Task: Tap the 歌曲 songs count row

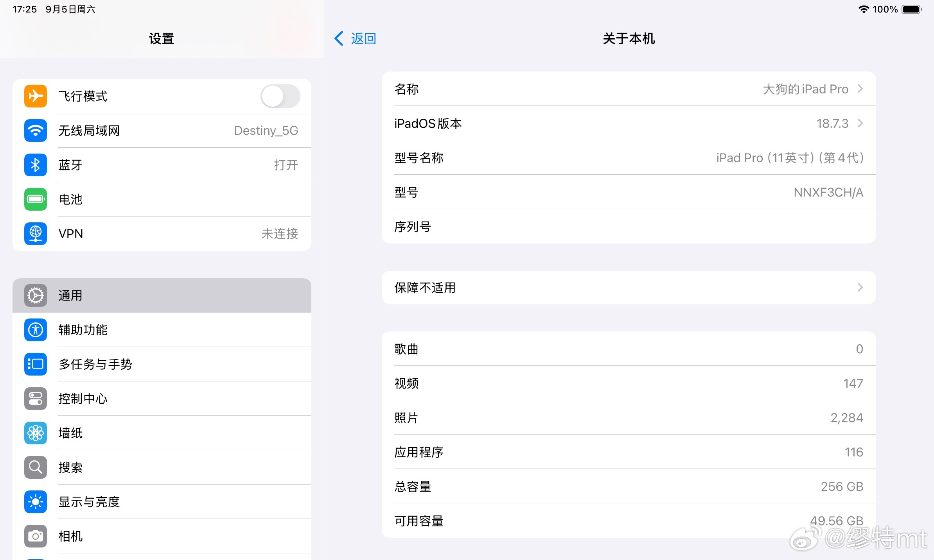Action: (x=629, y=349)
